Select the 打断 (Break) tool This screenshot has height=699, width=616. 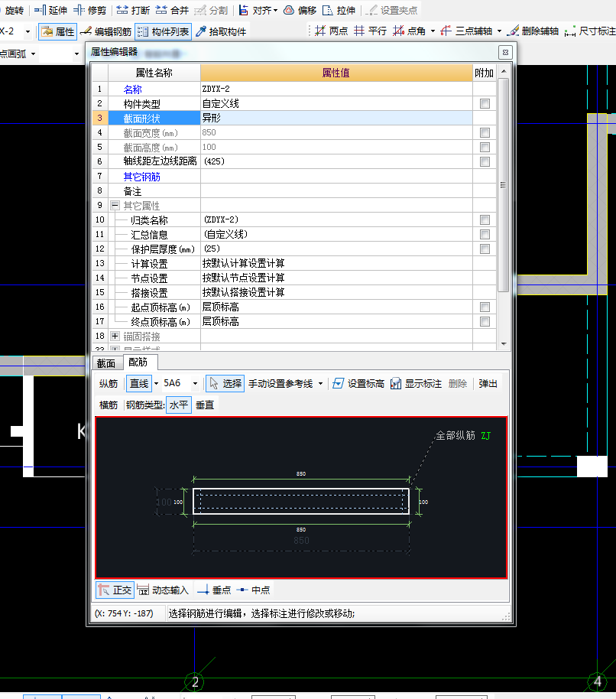pos(133,10)
